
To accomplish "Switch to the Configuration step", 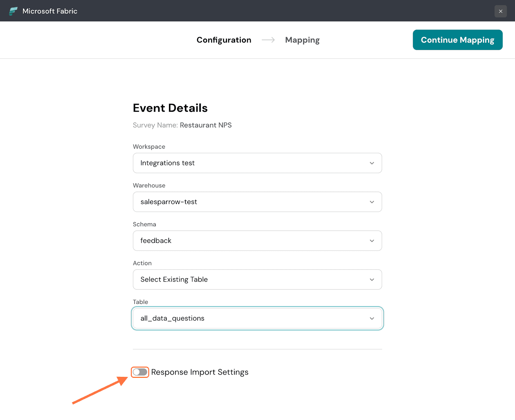I will (x=224, y=40).
